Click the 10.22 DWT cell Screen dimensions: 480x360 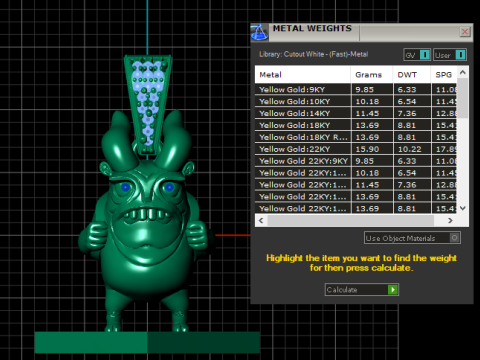(x=412, y=149)
